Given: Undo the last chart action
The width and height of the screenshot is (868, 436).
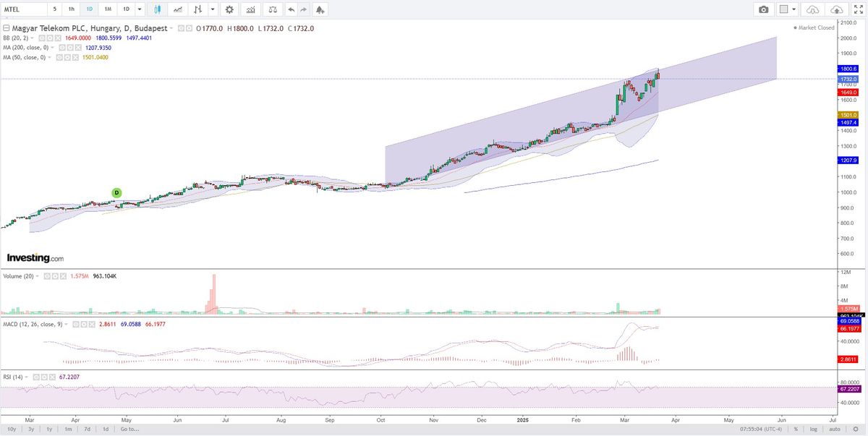Looking at the screenshot, I should (x=291, y=9).
